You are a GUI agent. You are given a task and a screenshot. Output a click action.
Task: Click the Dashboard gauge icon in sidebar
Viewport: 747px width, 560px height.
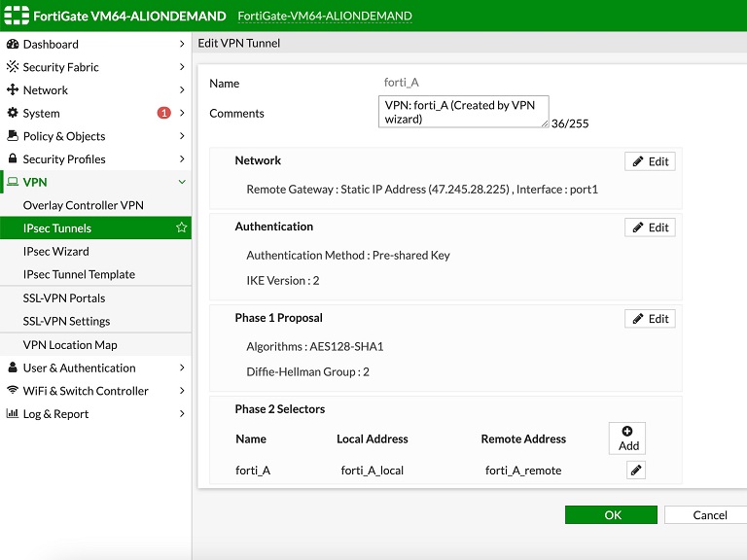(13, 44)
